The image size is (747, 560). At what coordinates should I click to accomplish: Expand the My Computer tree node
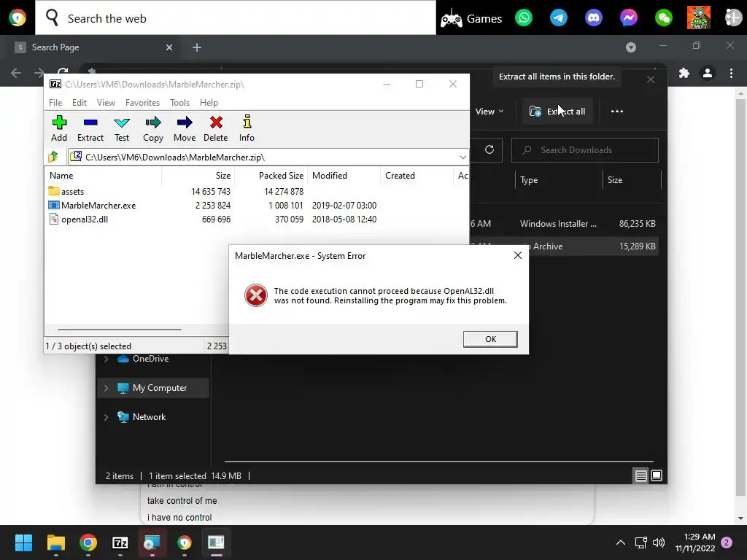tap(107, 388)
